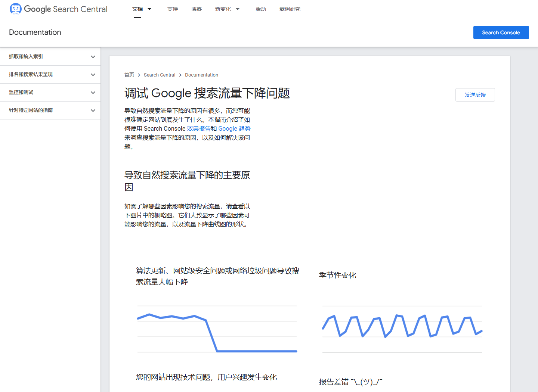Click the caption 算法更新、网站级安全问题
The image size is (538, 392).
(217, 276)
